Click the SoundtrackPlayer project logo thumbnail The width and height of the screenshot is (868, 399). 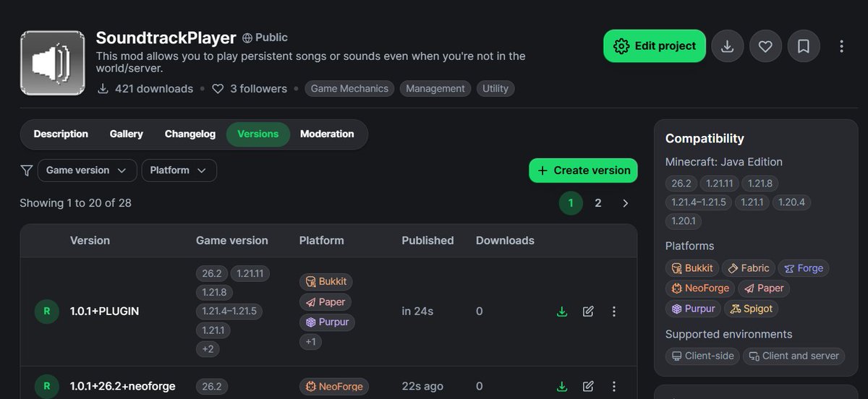(53, 63)
